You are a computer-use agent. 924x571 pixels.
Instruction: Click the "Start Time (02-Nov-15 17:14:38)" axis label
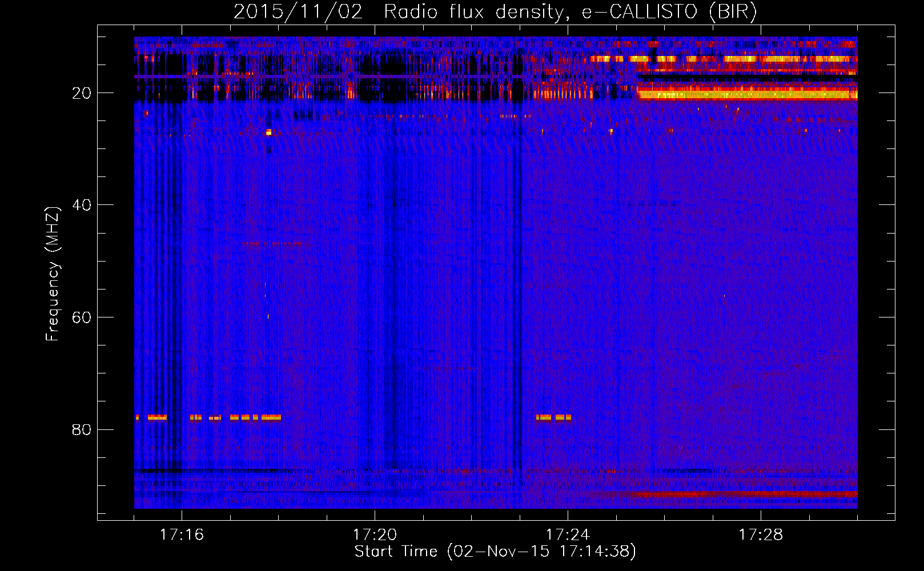tap(495, 552)
